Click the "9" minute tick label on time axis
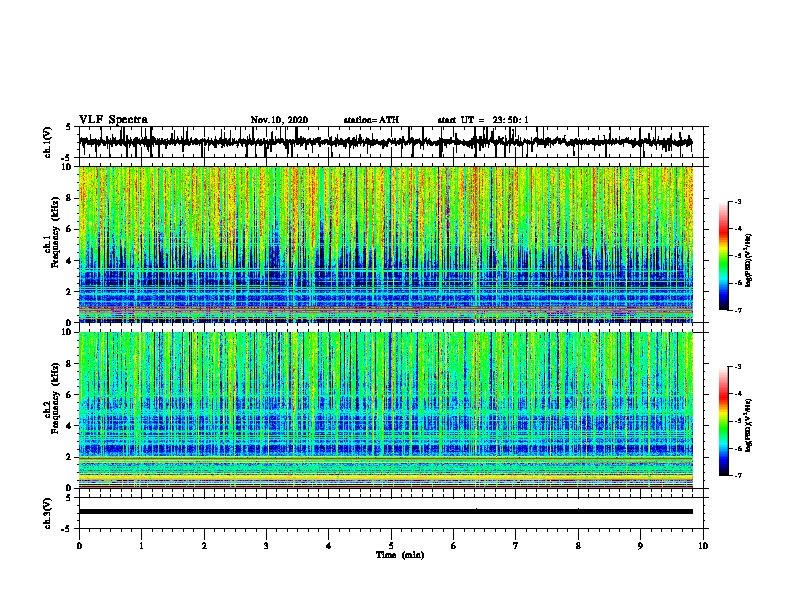 (x=640, y=546)
